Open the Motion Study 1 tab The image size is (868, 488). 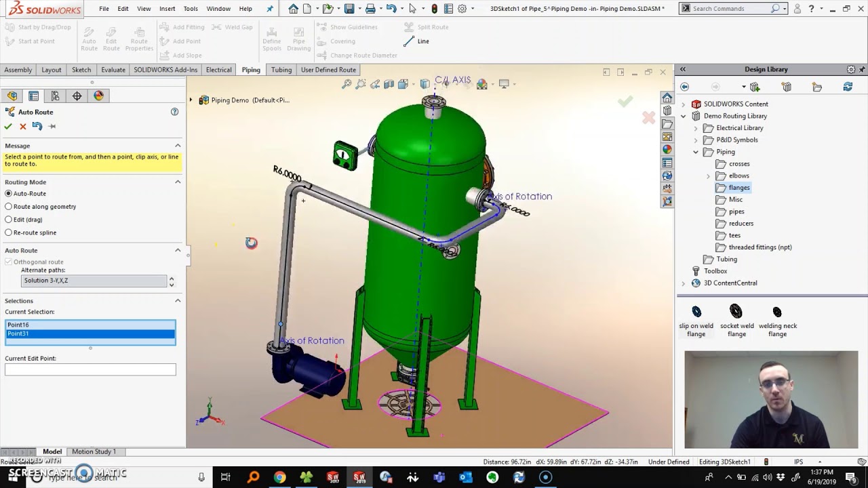tap(94, 451)
